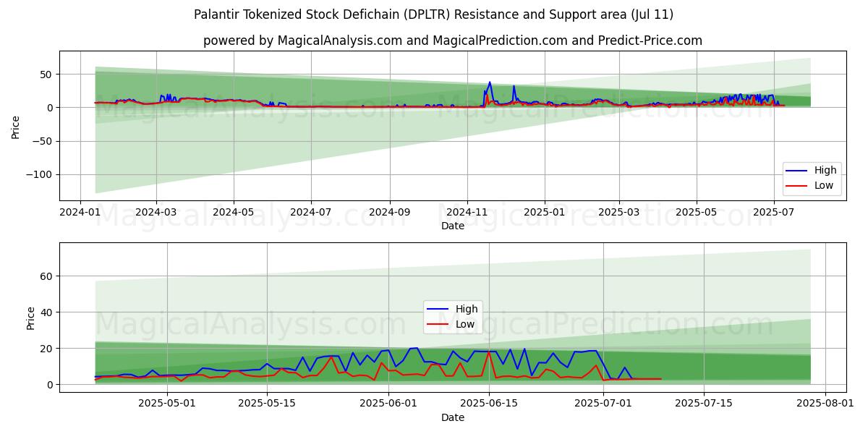Screen dimensions: 868x434
Task: Click the '2025-05' tick label on top chart
Action: click(x=697, y=212)
